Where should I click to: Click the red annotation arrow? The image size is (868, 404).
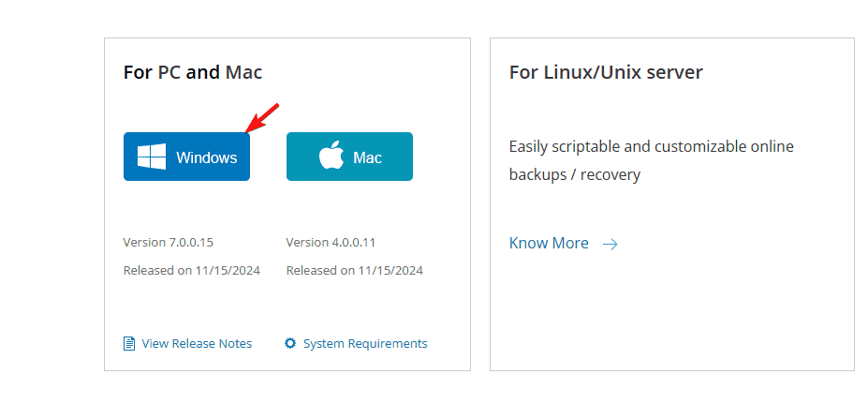coord(262,118)
